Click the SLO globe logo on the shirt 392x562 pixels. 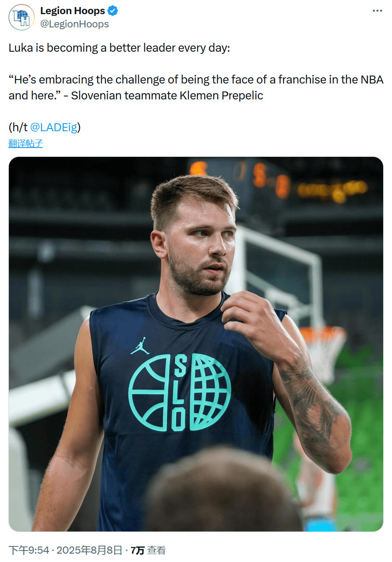tap(180, 392)
